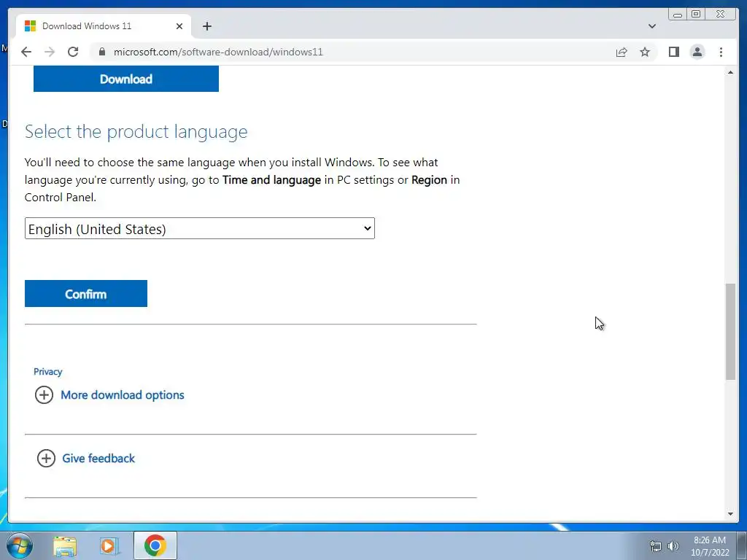
Task: Click the padlock site info icon
Action: point(102,52)
